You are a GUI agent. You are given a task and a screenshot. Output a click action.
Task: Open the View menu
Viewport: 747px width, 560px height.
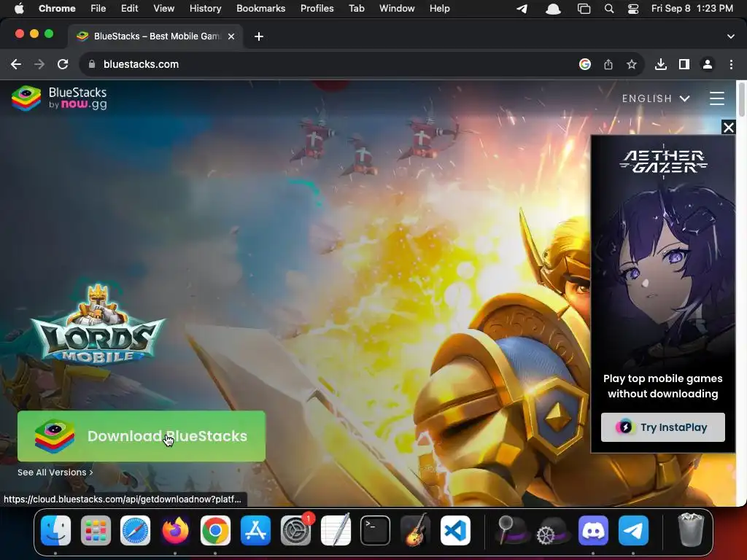(164, 9)
